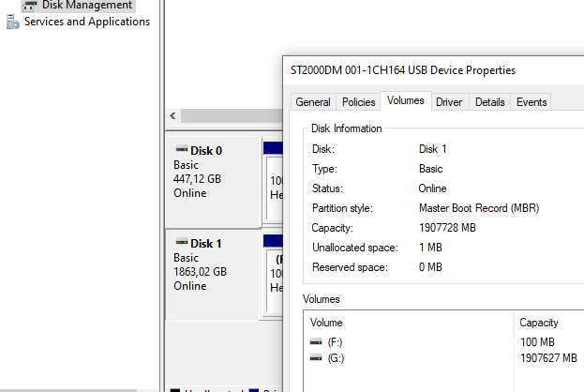584x392 pixels.
Task: Click the Services and Applications icon
Action: click(13, 22)
